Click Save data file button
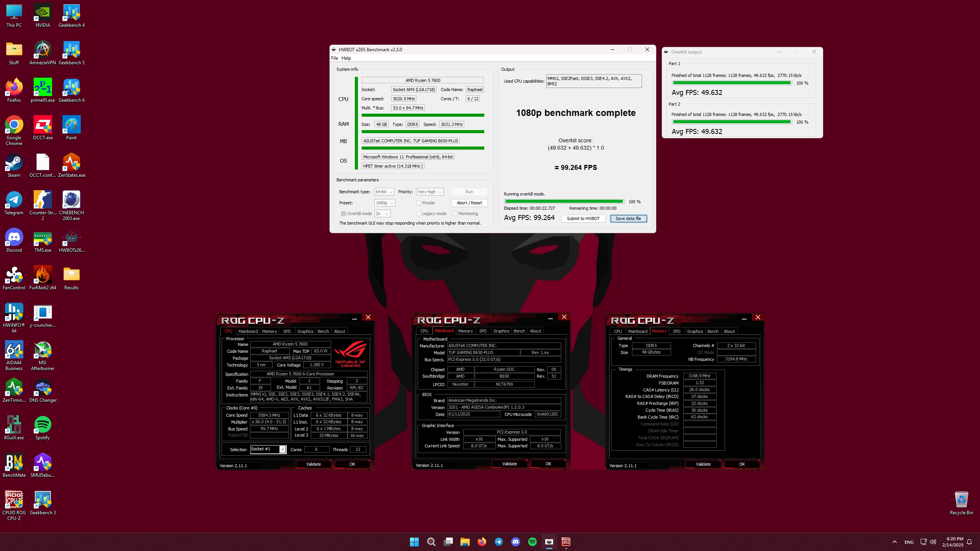Screen dimensions: 980x551 pos(628,218)
